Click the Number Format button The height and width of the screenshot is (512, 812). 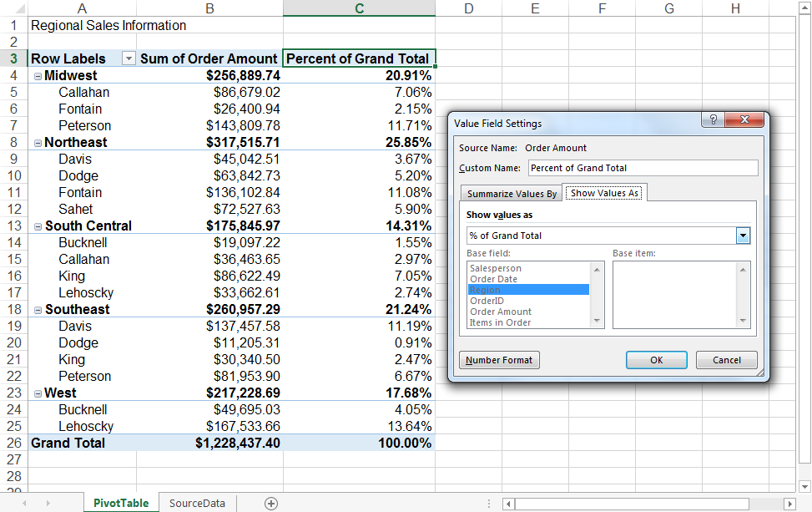click(498, 360)
